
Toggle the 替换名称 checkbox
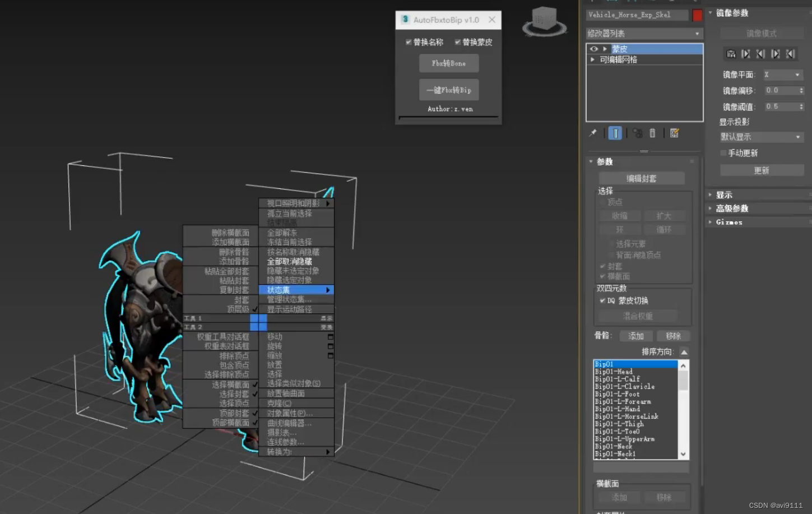409,42
